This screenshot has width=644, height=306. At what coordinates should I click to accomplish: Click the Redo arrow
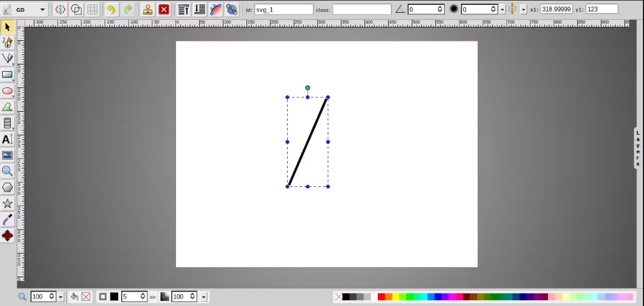127,9
